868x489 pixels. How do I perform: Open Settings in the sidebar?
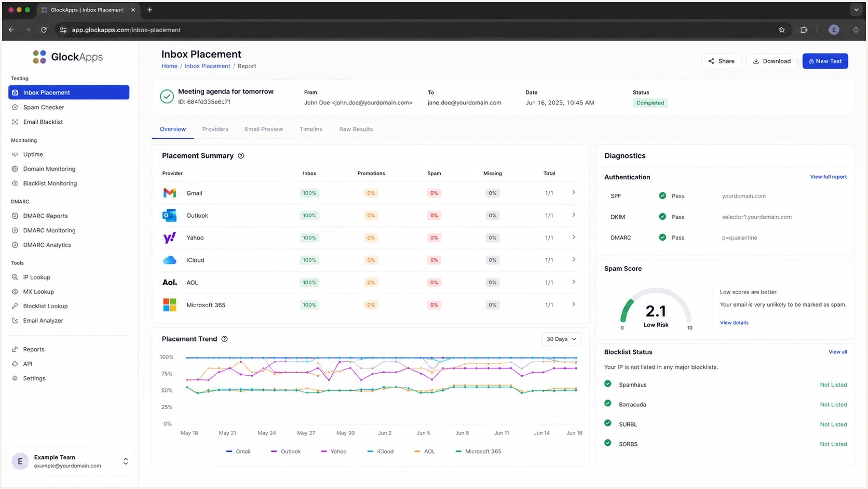coord(34,378)
